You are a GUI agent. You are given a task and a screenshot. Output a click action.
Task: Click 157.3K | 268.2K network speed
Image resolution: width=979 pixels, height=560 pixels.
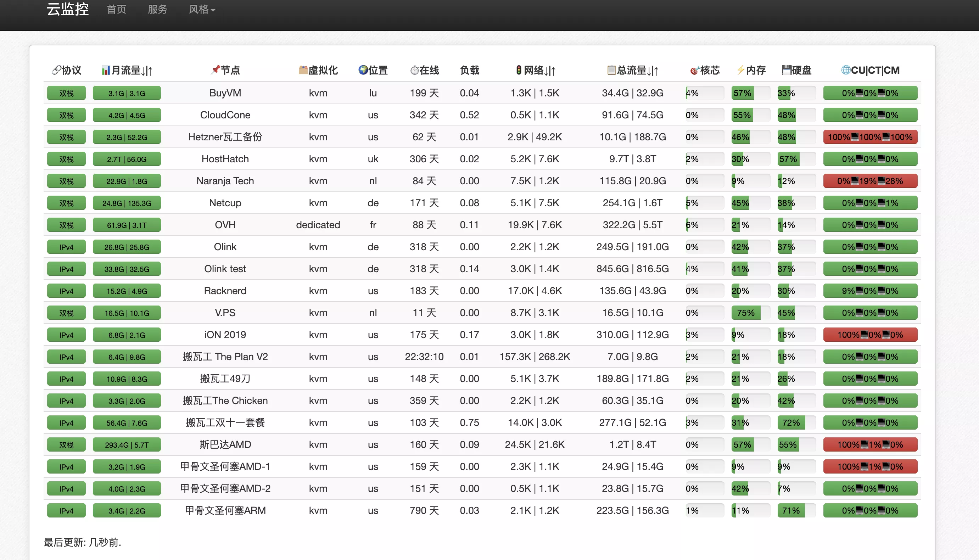coord(535,357)
